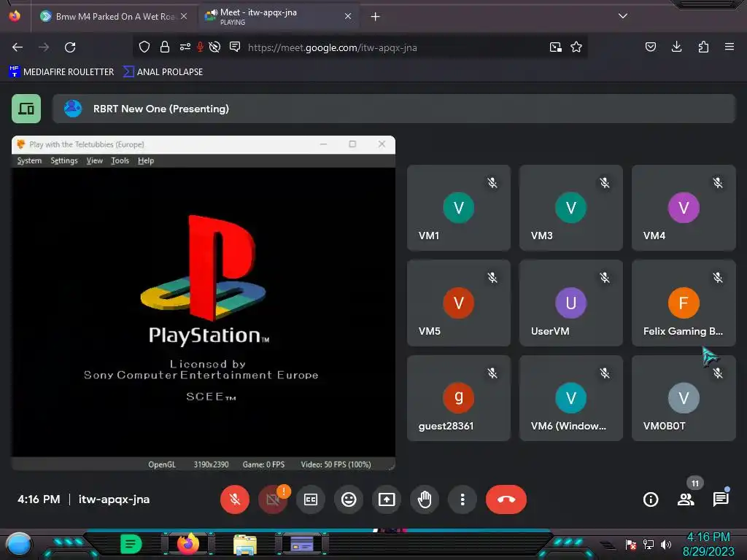
Task: Select the Meet - itw-apqx-jna tab
Action: [x=279, y=17]
